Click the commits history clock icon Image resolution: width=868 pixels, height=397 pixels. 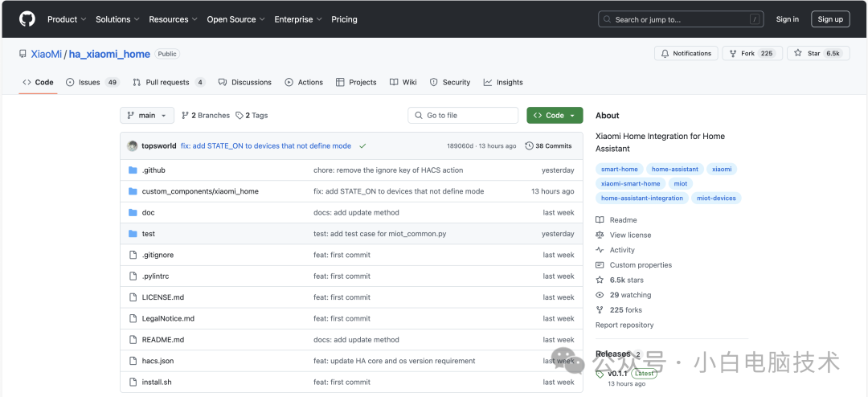point(529,146)
